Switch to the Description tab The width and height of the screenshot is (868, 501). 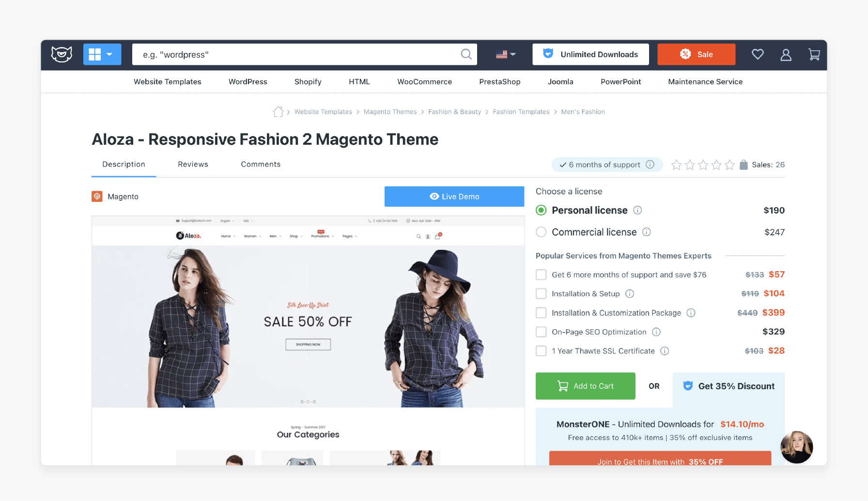coord(124,165)
